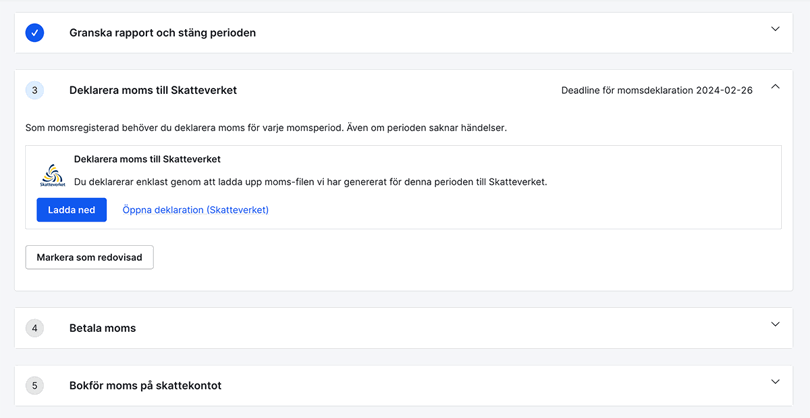
Task: Click the Betala moms step title
Action: (102, 328)
